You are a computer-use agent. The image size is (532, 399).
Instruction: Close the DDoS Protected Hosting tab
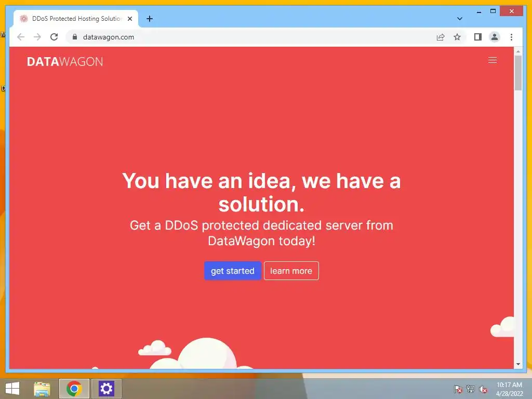coord(129,19)
